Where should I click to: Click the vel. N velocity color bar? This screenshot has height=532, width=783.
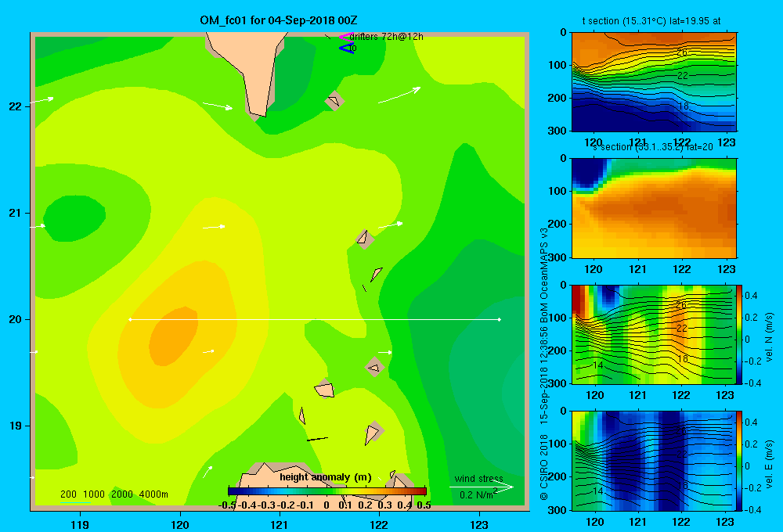pos(739,334)
